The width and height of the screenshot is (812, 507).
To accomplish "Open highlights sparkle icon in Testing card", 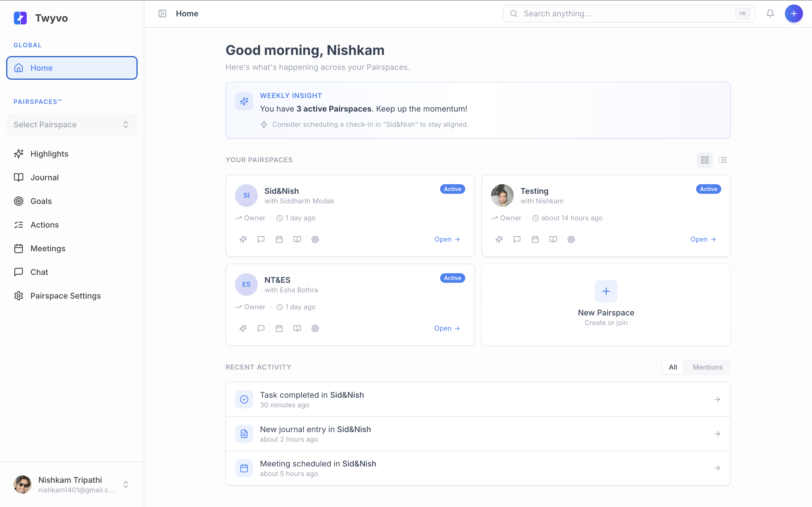I will coord(499,239).
